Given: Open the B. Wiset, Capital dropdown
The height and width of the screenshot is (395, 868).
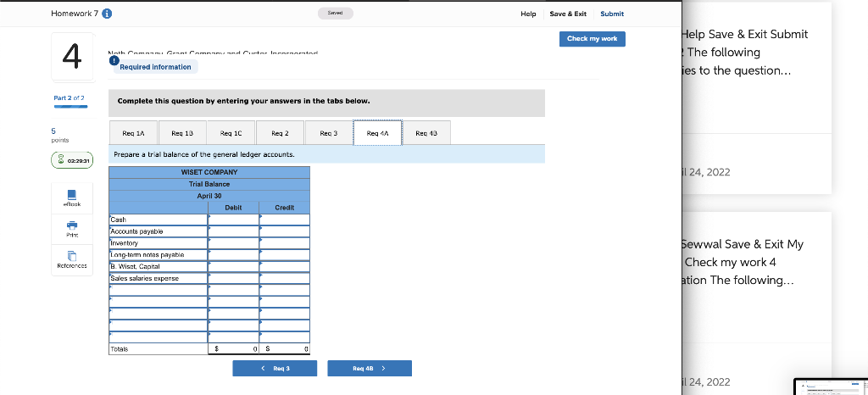Looking at the screenshot, I should (159, 267).
